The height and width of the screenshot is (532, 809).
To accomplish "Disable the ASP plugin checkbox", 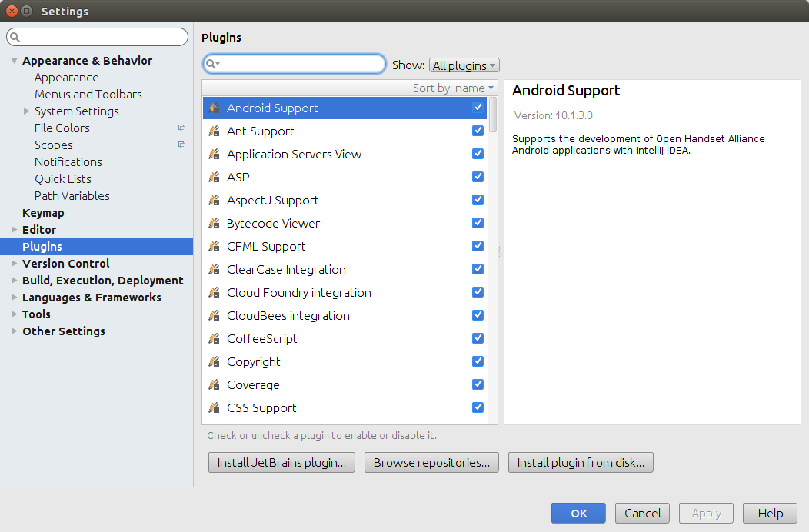I will point(478,176).
